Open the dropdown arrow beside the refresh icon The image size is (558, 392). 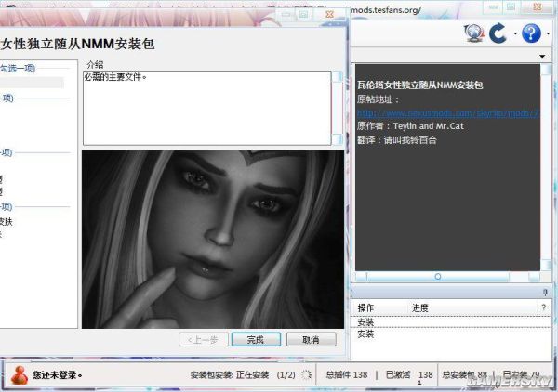(515, 33)
